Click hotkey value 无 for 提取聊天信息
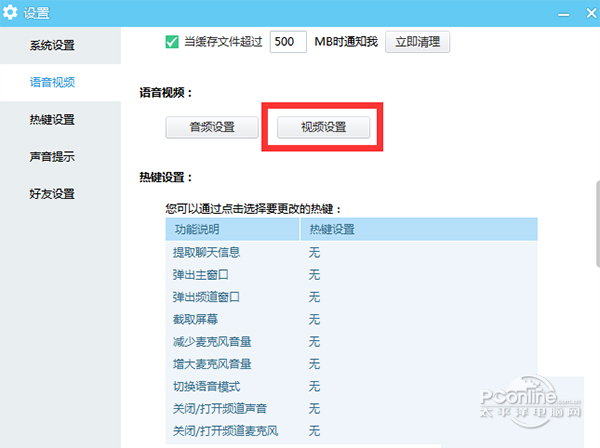 click(x=314, y=253)
